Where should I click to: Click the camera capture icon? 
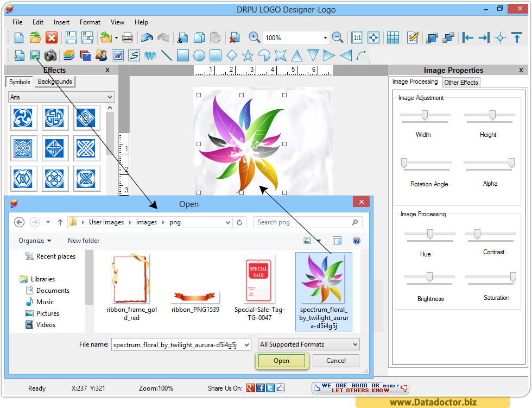point(50,55)
